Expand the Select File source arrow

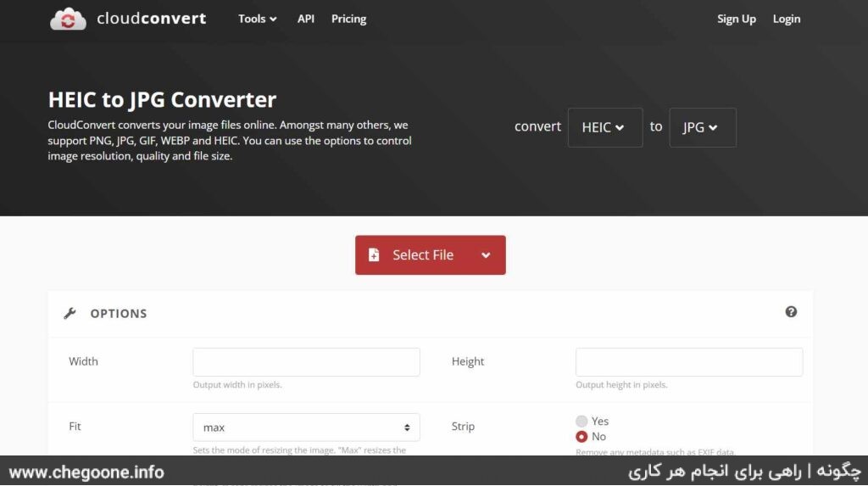(x=486, y=255)
